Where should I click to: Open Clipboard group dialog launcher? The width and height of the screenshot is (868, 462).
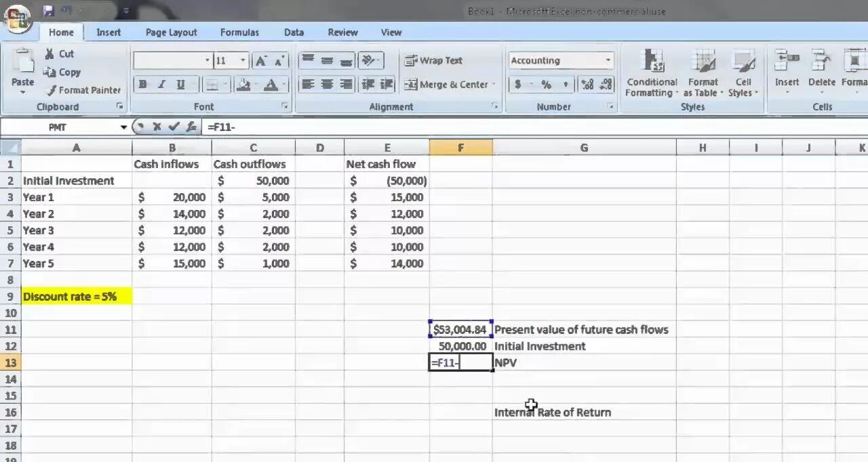(120, 106)
